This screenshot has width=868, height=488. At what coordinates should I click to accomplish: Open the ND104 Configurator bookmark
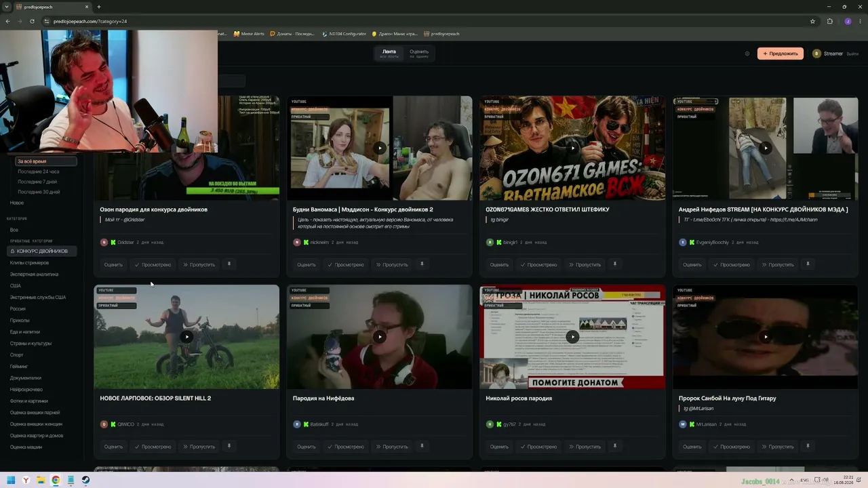(344, 34)
